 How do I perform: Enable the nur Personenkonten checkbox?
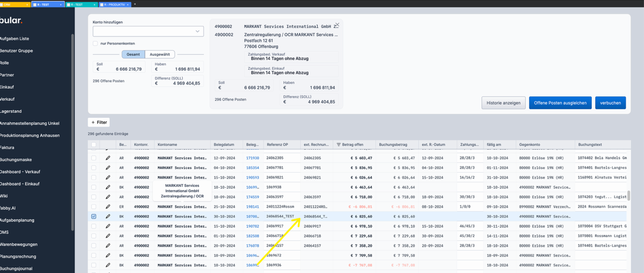[x=95, y=44]
